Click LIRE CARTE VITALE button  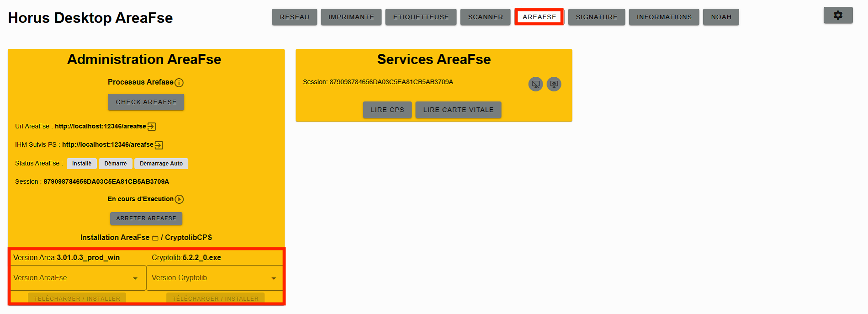coord(458,110)
